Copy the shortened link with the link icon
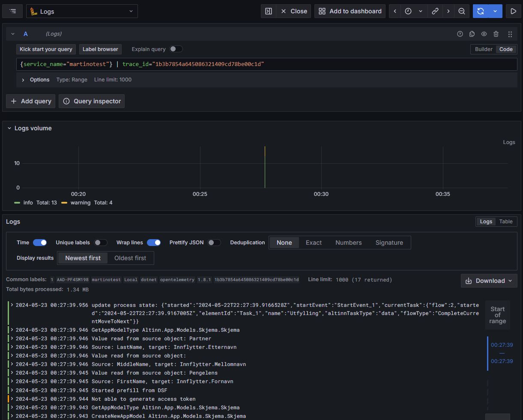The width and height of the screenshot is (523, 420). [435, 11]
